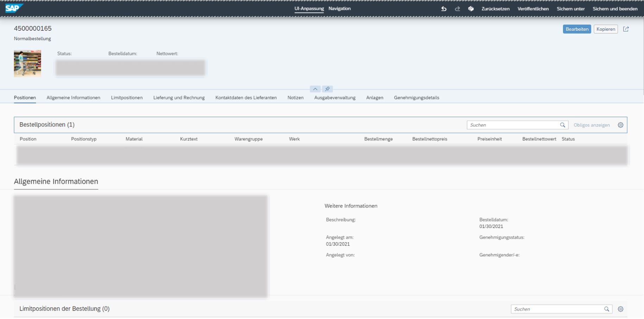Screen dimensions: 644x319
Task: Click search magnifier in Limitpositionen field
Action: (x=607, y=309)
